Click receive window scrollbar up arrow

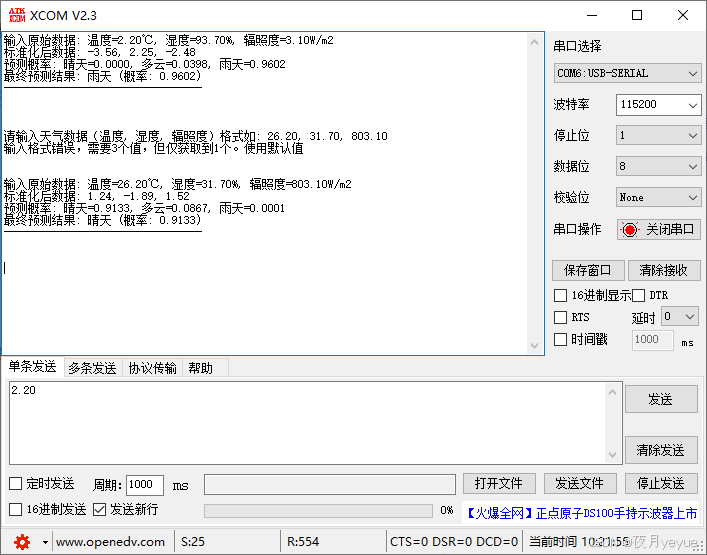[534, 42]
